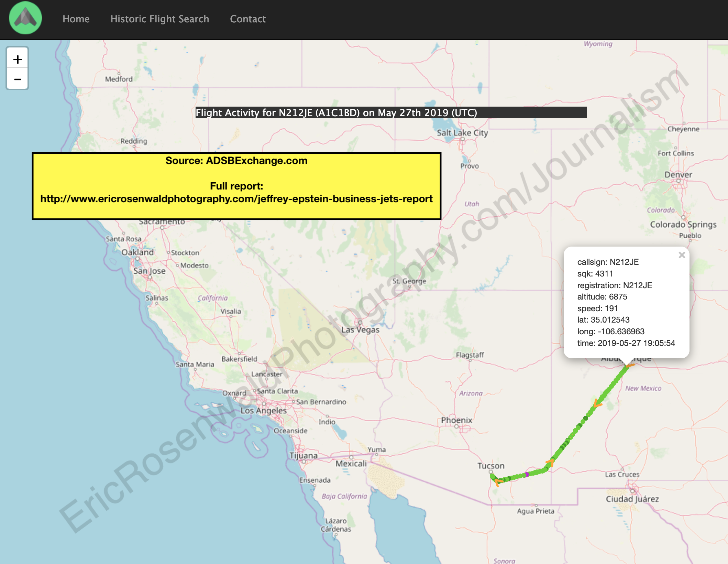This screenshot has height=564, width=728.
Task: Click the 'callsign: N212JE' popup line
Action: (608, 262)
